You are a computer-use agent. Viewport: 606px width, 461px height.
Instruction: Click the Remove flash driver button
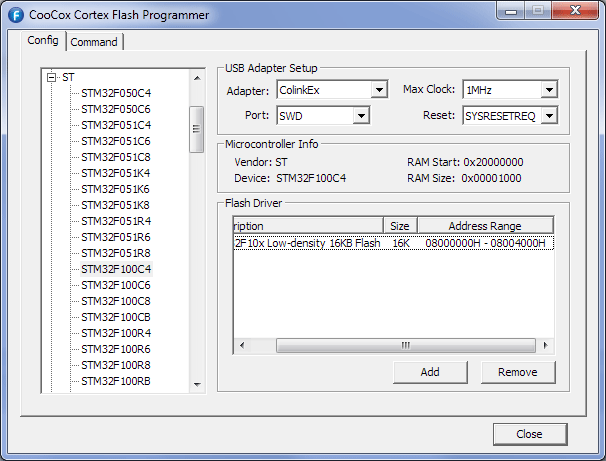(x=518, y=372)
